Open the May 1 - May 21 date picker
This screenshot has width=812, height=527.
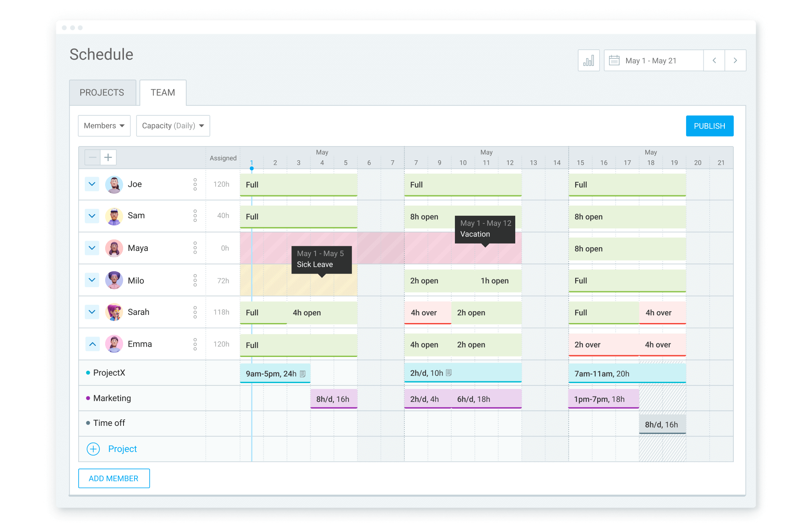(x=654, y=61)
